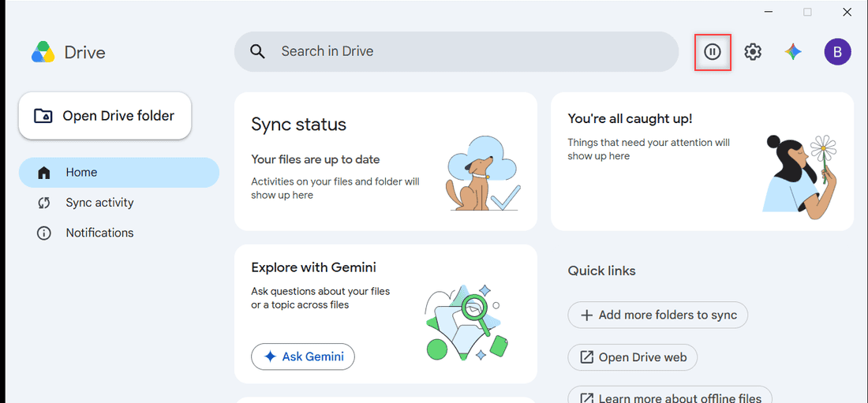Click the Home house icon in sidebar
This screenshot has height=403, width=868.
(43, 173)
